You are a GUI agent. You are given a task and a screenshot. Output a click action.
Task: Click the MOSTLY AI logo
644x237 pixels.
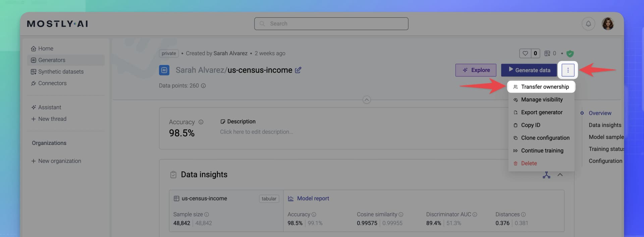pyautogui.click(x=57, y=24)
